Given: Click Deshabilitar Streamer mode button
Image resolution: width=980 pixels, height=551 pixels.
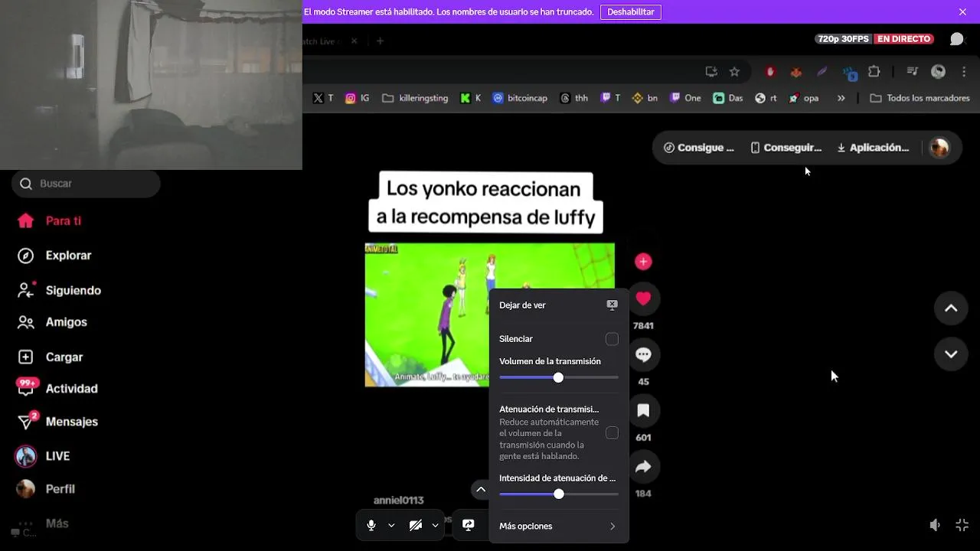Looking at the screenshot, I should pyautogui.click(x=631, y=12).
